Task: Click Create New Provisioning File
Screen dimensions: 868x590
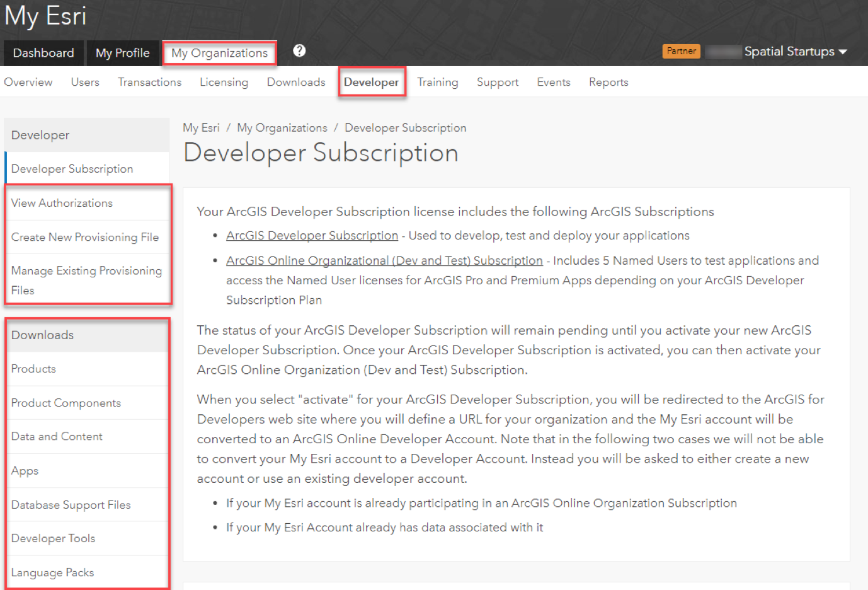Action: 85,237
